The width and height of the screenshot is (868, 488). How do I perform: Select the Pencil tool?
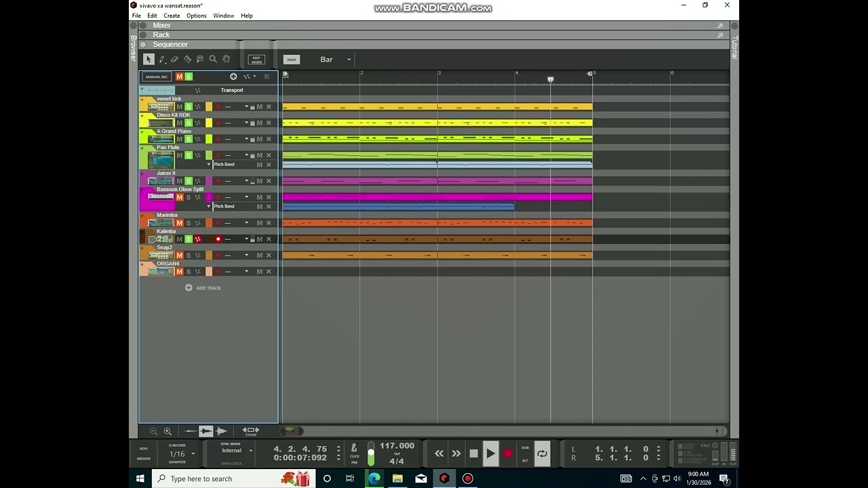click(x=161, y=60)
